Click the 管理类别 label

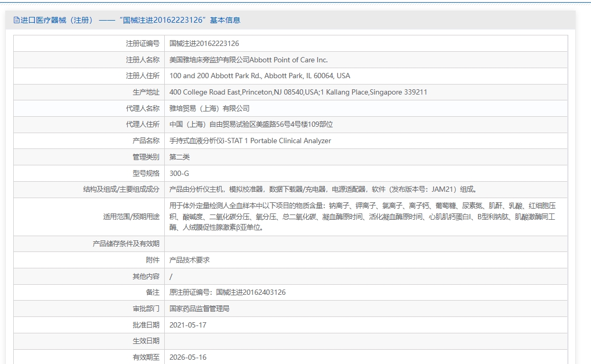click(x=146, y=157)
